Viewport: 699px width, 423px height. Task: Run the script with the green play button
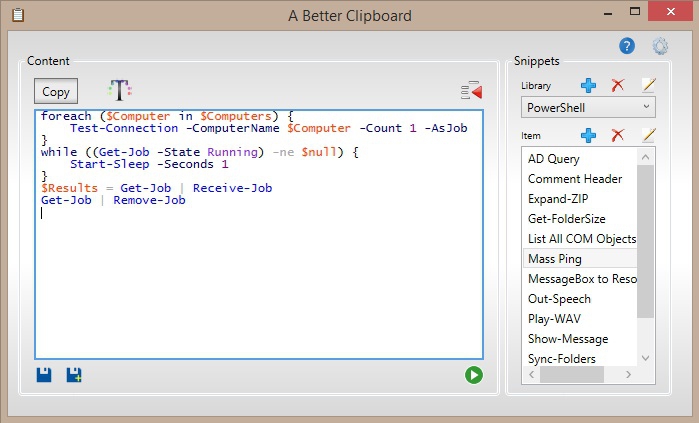point(473,375)
